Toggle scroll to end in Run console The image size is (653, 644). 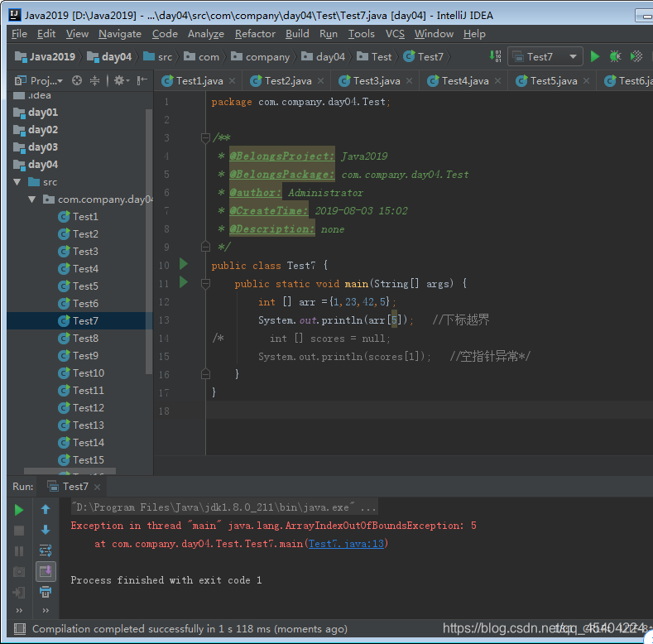click(46, 571)
